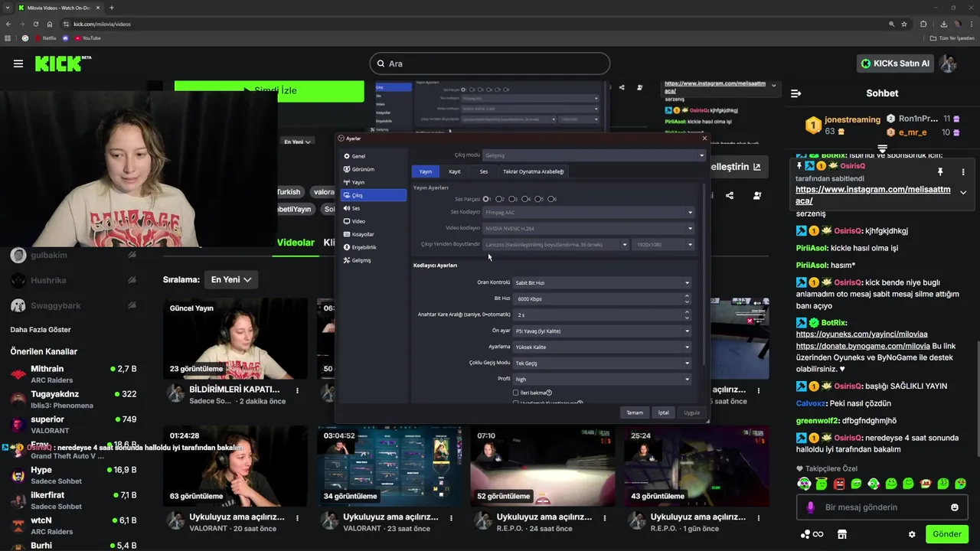Open the Kick hamburger menu
The image size is (980, 551).
point(18,64)
